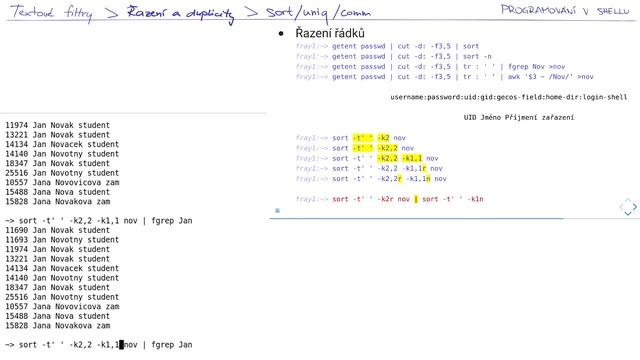Click the faded up navigation arrow
This screenshot has height=360, width=640.
pos(628,201)
